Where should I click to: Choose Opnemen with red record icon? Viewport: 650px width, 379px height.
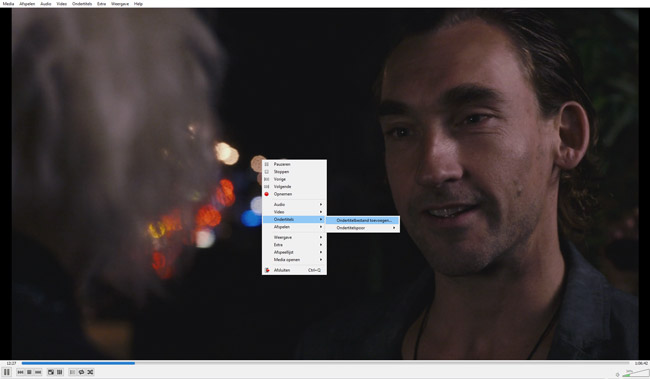click(x=294, y=194)
